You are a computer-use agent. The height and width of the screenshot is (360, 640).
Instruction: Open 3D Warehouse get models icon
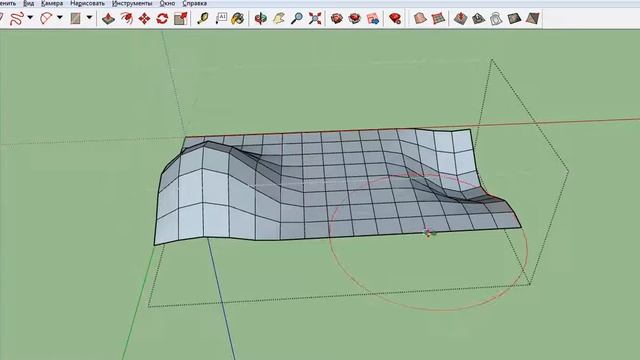point(337,18)
